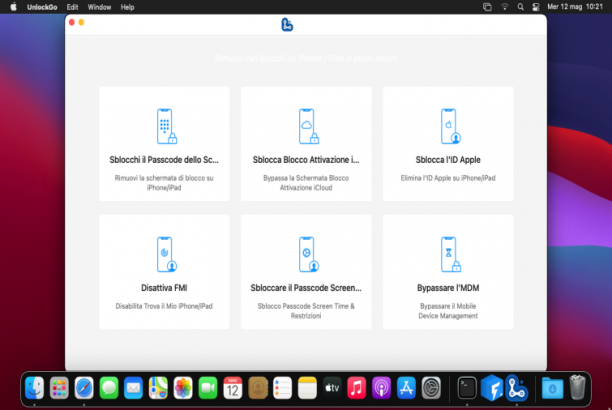Open Contacts from the Dock
Screen dimensions: 612x410
pyautogui.click(x=258, y=388)
